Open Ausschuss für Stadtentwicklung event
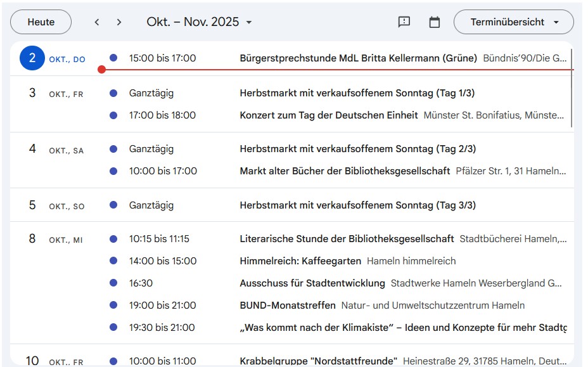The height and width of the screenshot is (367, 588). [312, 283]
